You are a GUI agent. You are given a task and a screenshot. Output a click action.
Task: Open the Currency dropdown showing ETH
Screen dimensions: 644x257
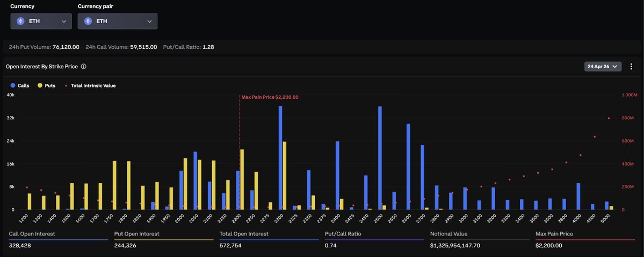(x=41, y=21)
